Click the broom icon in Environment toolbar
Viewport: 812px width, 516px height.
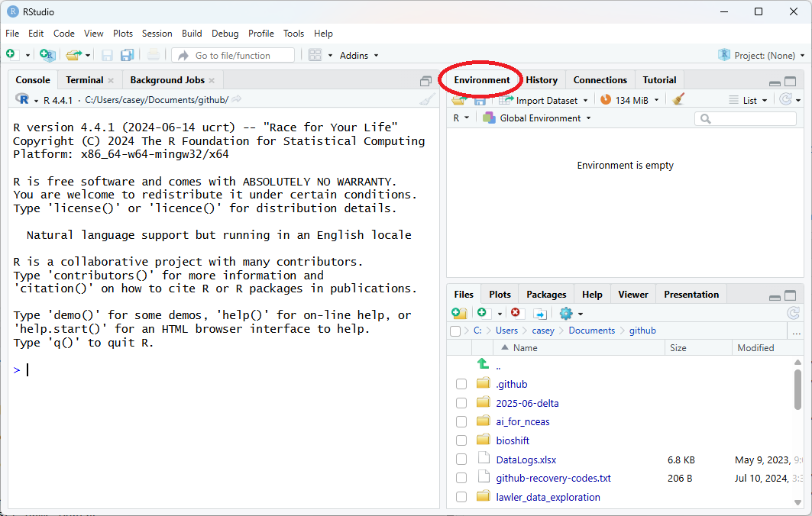(678, 100)
